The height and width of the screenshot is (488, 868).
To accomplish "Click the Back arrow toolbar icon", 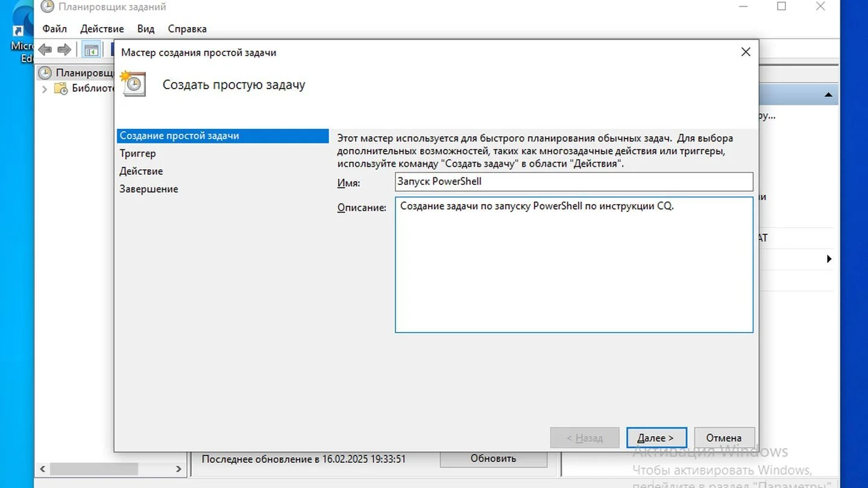I will coord(45,49).
